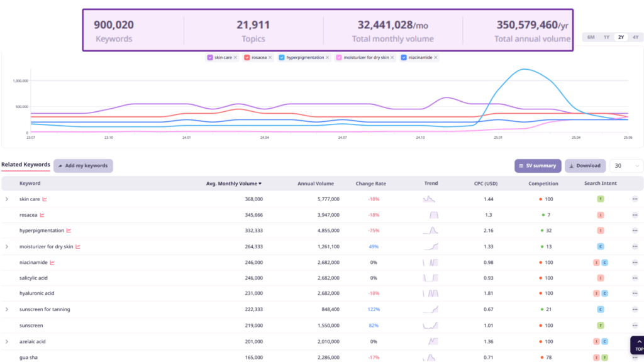The image size is (644, 362).
Task: Open the rows-per-page dropdown showing 30
Action: tap(626, 166)
